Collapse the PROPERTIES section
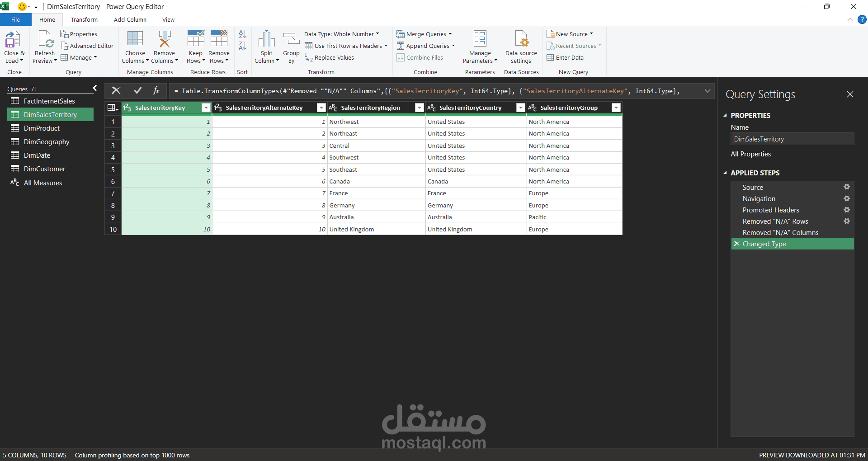The image size is (868, 461). [725, 115]
